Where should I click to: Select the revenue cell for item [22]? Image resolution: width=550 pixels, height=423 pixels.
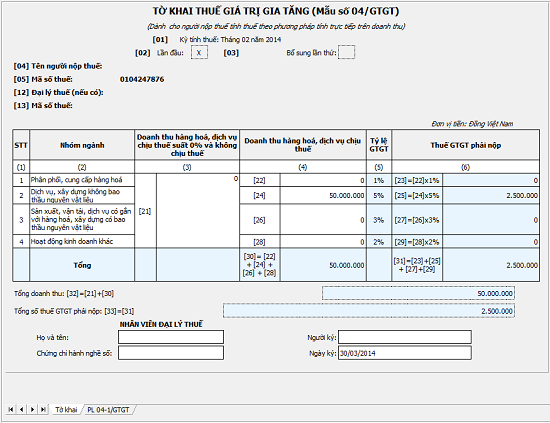click(323, 180)
